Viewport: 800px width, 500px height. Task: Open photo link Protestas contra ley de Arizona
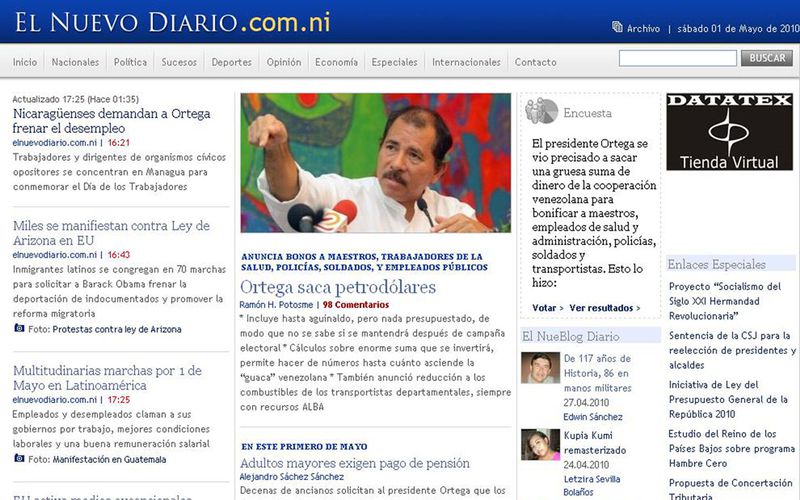coord(117,330)
